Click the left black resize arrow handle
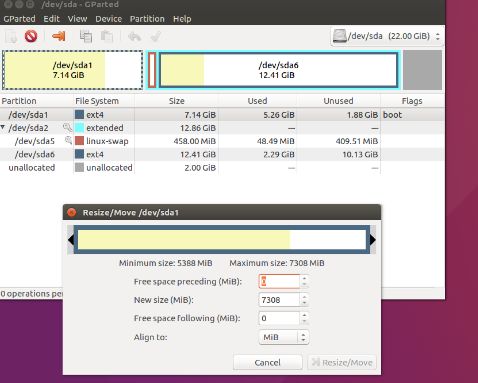 coord(71,240)
